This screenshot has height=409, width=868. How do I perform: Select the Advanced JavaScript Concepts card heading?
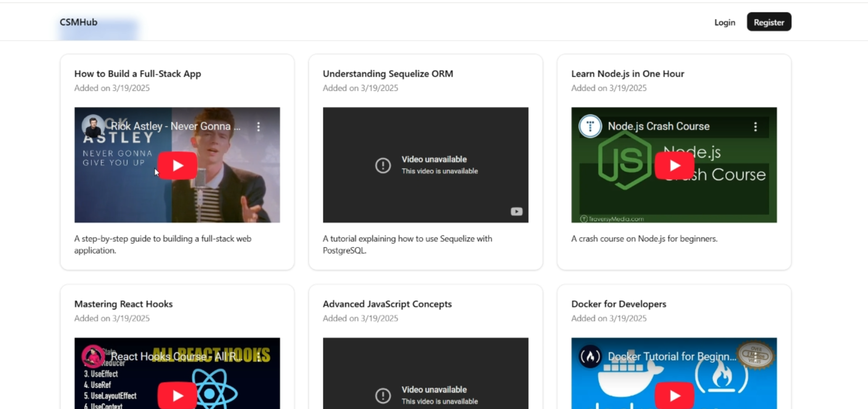coord(387,304)
